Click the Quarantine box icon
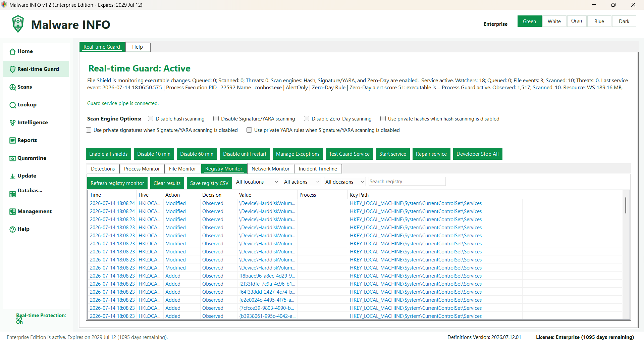This screenshot has width=644, height=342. coord(12,158)
